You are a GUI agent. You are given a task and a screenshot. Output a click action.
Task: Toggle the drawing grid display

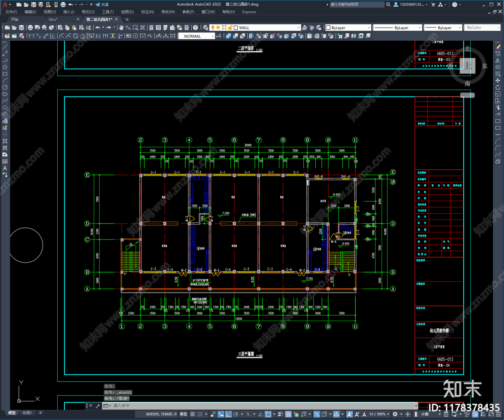pos(192,414)
